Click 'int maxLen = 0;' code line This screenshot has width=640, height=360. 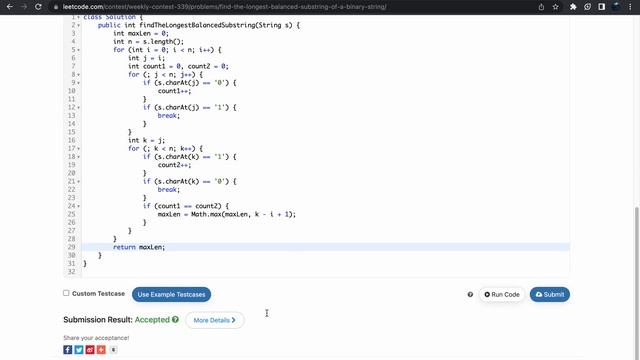tap(141, 33)
